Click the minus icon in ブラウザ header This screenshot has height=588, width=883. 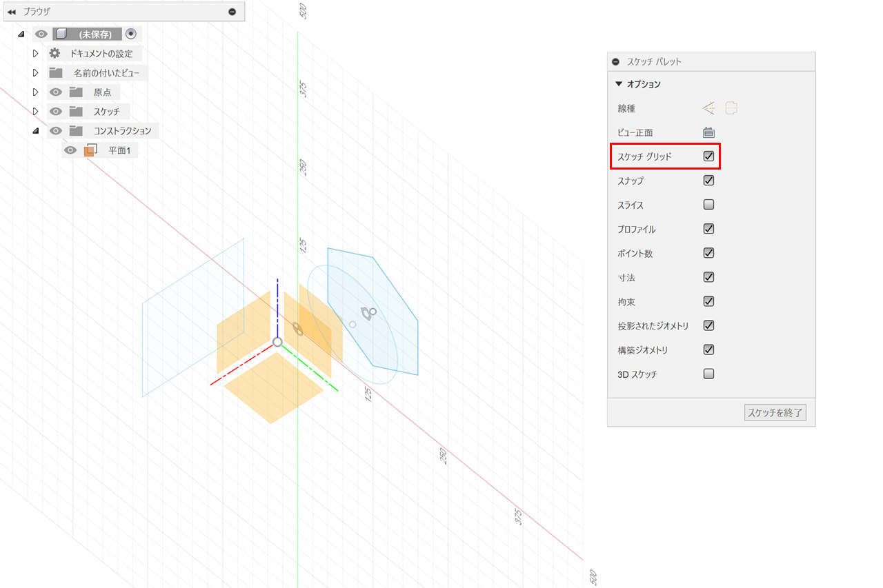[x=232, y=12]
